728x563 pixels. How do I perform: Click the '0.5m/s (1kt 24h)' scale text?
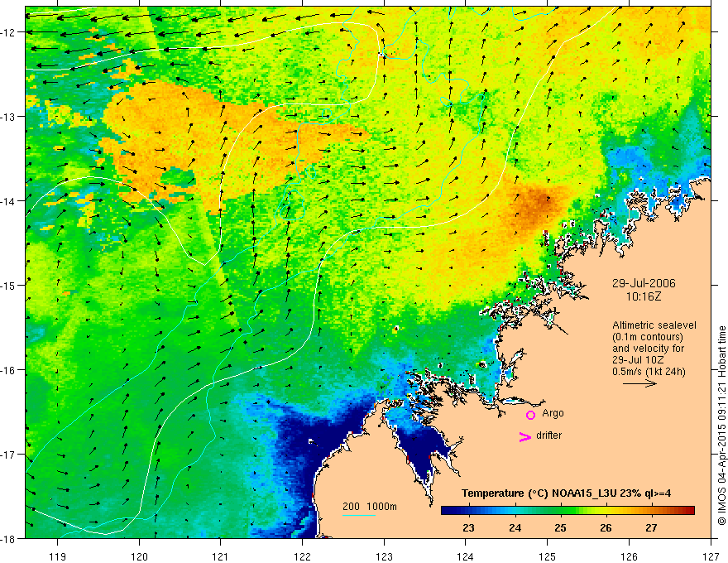649,372
